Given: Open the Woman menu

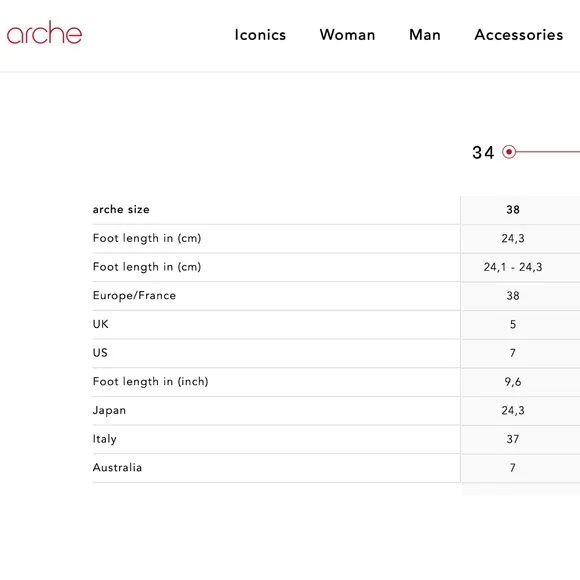Looking at the screenshot, I should click(347, 35).
